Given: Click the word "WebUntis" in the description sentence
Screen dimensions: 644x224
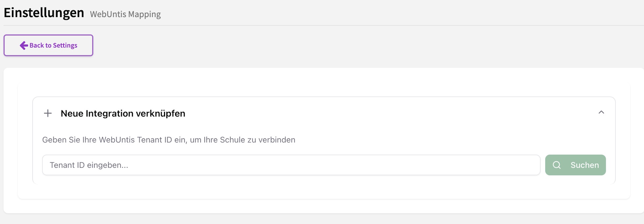Looking at the screenshot, I should click(x=117, y=140).
